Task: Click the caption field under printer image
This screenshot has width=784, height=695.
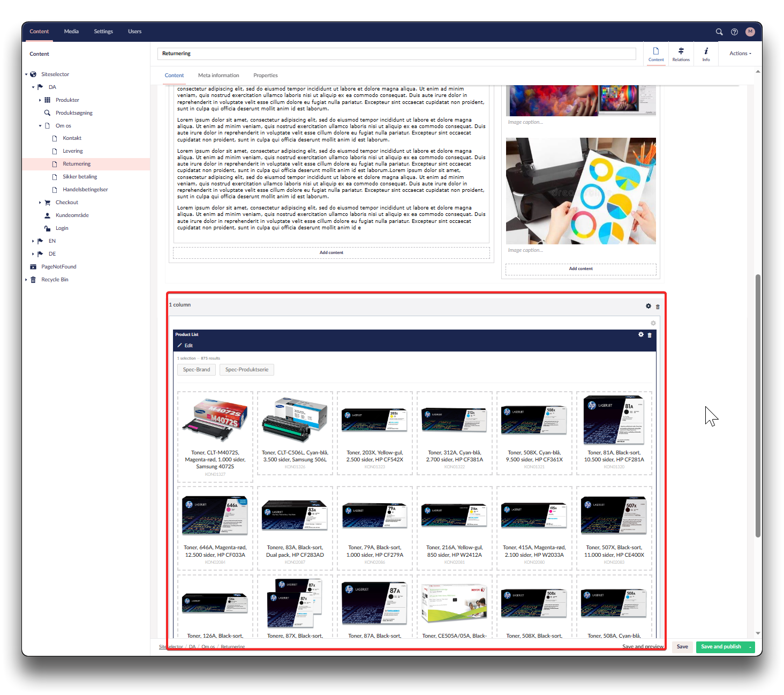Action: pyautogui.click(x=581, y=250)
